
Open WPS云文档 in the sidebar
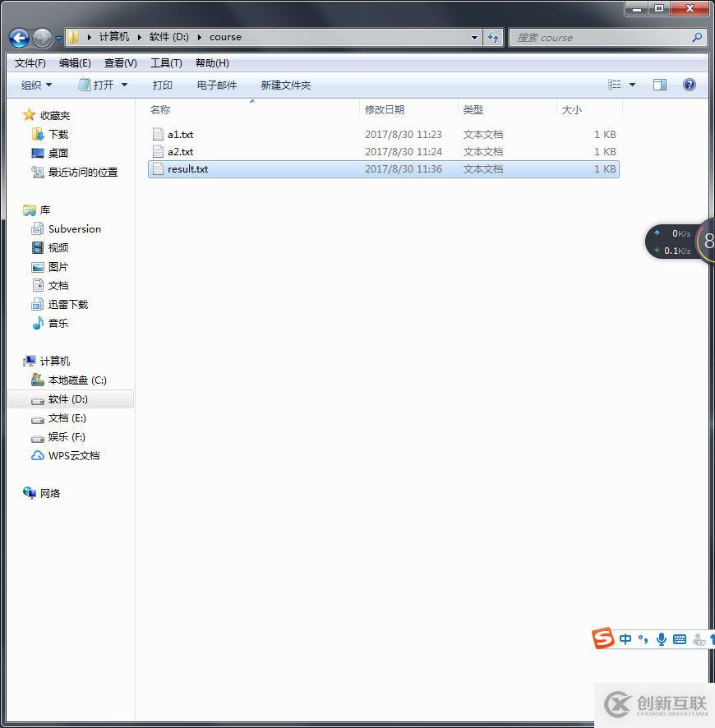pos(74,456)
